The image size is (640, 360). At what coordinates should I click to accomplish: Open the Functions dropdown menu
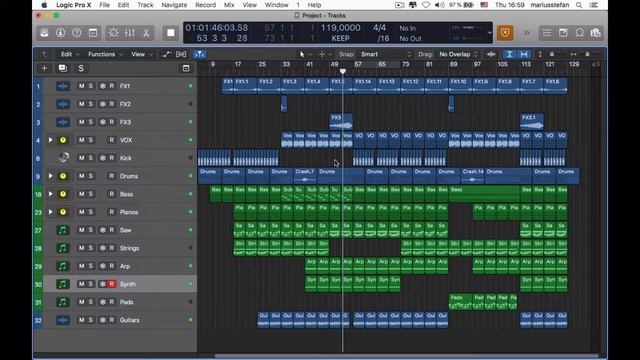tap(105, 54)
